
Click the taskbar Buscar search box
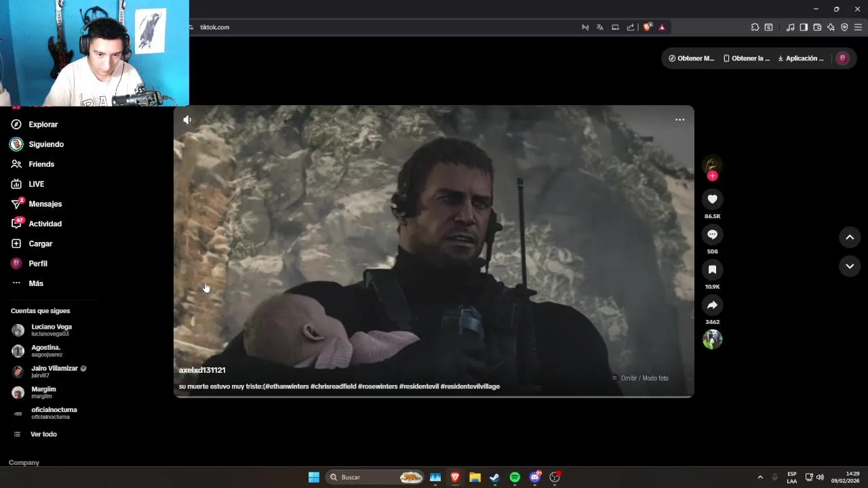click(x=374, y=477)
